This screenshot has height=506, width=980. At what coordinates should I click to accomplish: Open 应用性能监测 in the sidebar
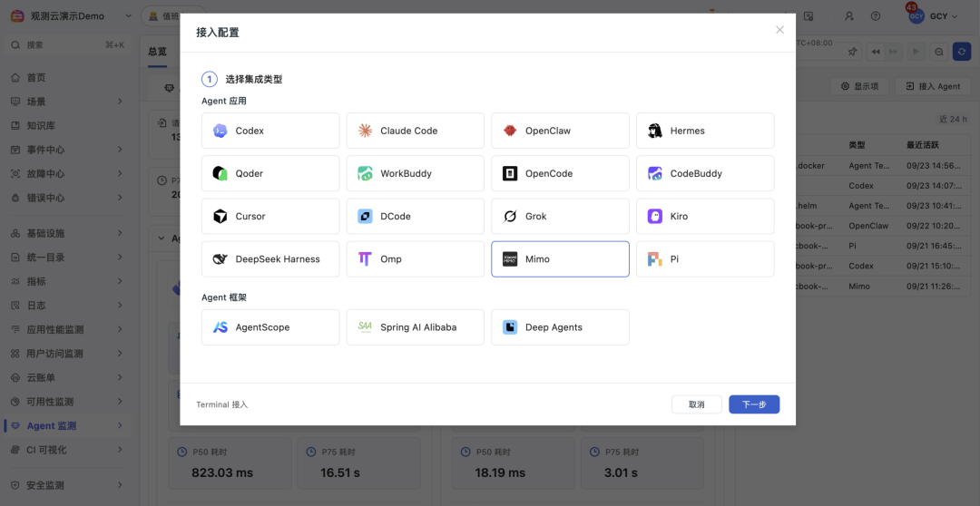click(x=67, y=329)
